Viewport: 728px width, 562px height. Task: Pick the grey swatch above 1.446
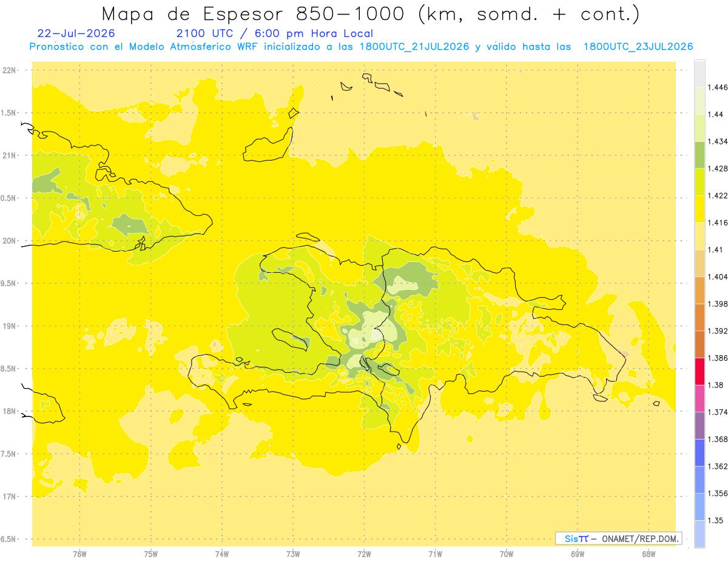[699, 74]
